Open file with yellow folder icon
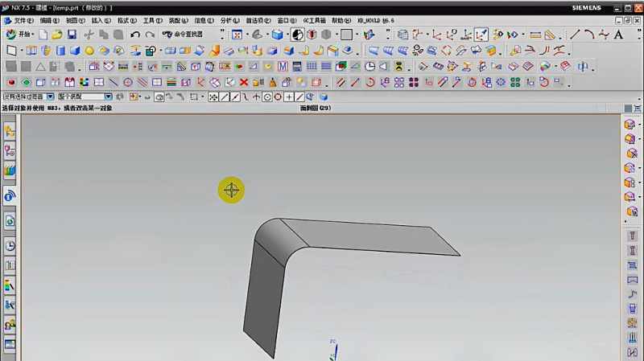This screenshot has width=644, height=361. [57, 35]
